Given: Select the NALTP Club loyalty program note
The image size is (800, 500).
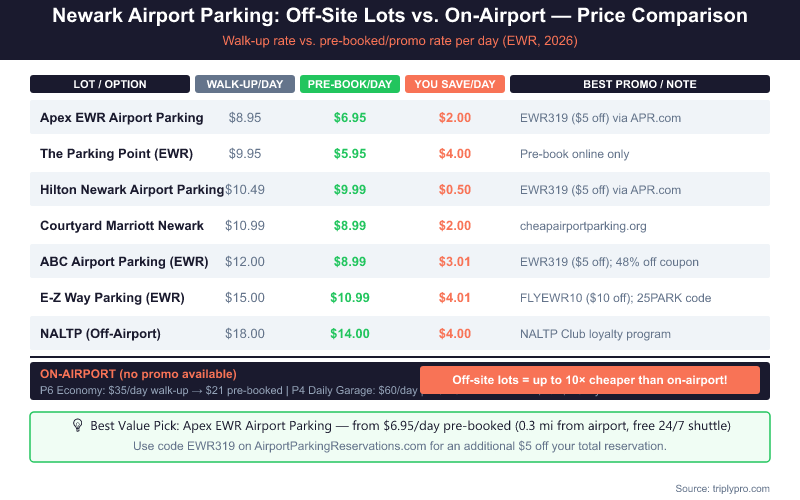Looking at the screenshot, I should pyautogui.click(x=595, y=334).
